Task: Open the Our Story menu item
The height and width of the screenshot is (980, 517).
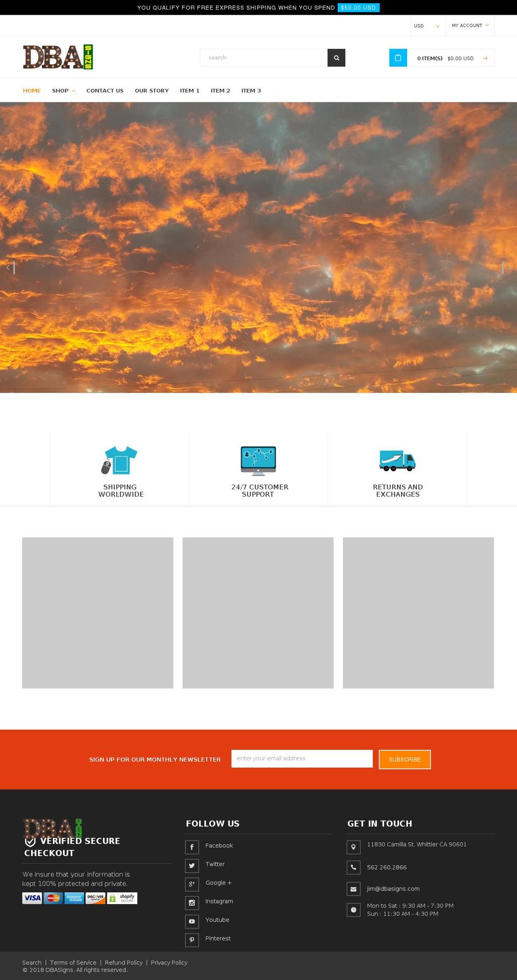Action: (152, 90)
